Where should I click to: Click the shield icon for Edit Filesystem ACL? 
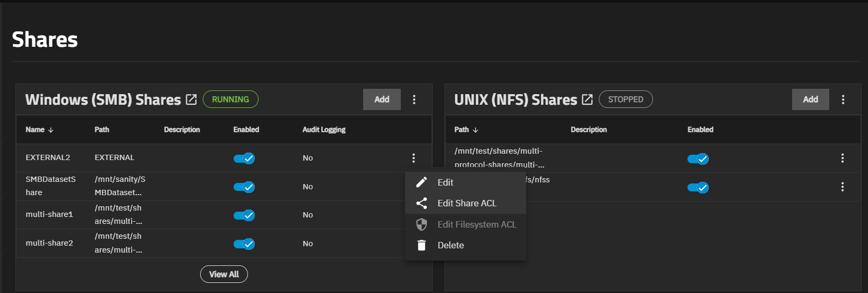pyautogui.click(x=422, y=224)
